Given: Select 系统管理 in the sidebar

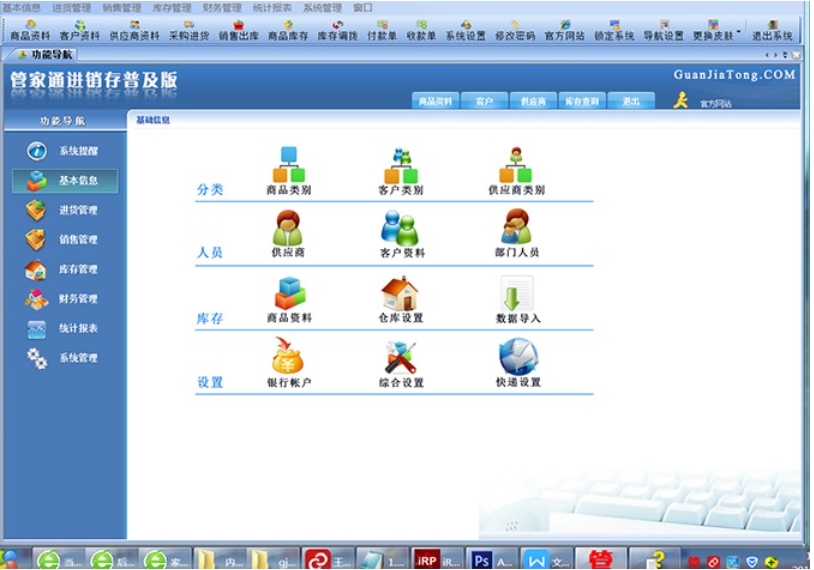Looking at the screenshot, I should point(65,358).
